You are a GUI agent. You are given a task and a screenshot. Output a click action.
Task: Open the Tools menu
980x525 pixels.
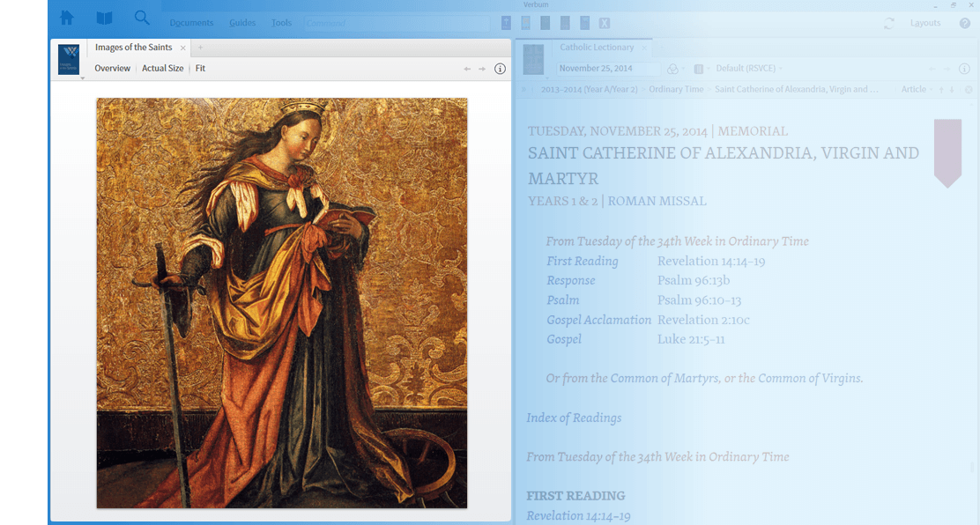281,23
